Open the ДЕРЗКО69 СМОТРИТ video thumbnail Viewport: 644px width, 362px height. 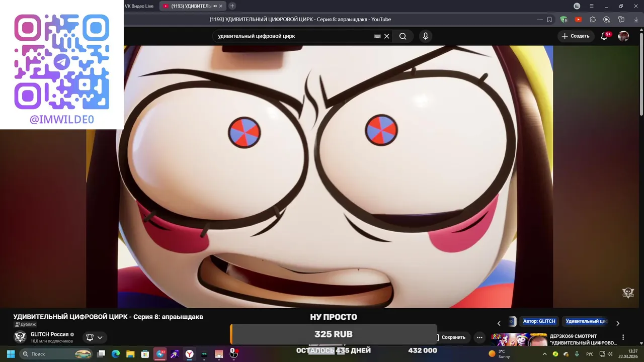(519, 339)
